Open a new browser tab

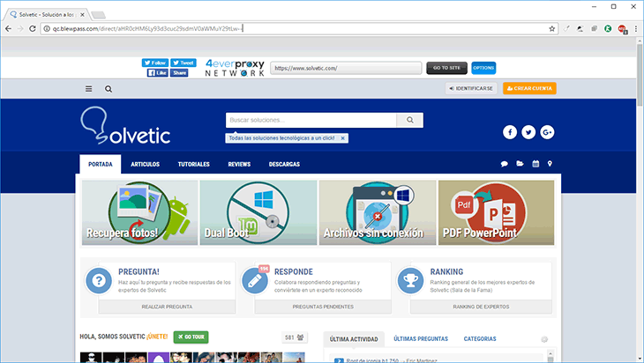click(x=98, y=15)
